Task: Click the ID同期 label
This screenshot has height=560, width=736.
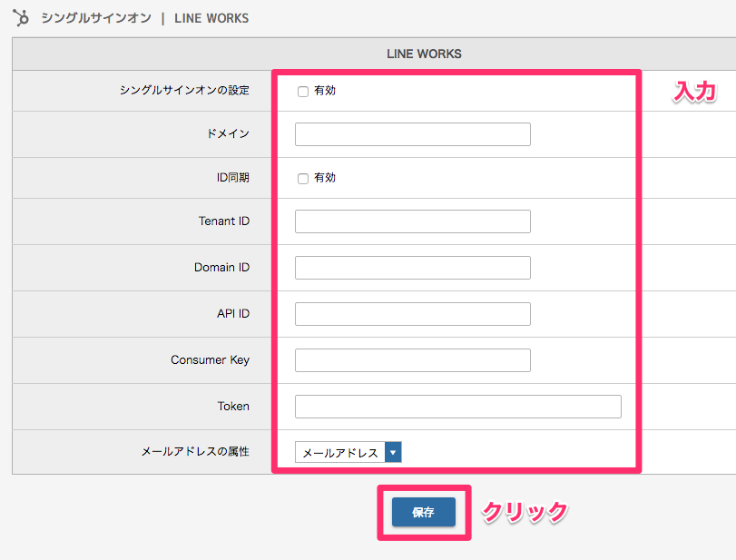Action: coord(233,177)
